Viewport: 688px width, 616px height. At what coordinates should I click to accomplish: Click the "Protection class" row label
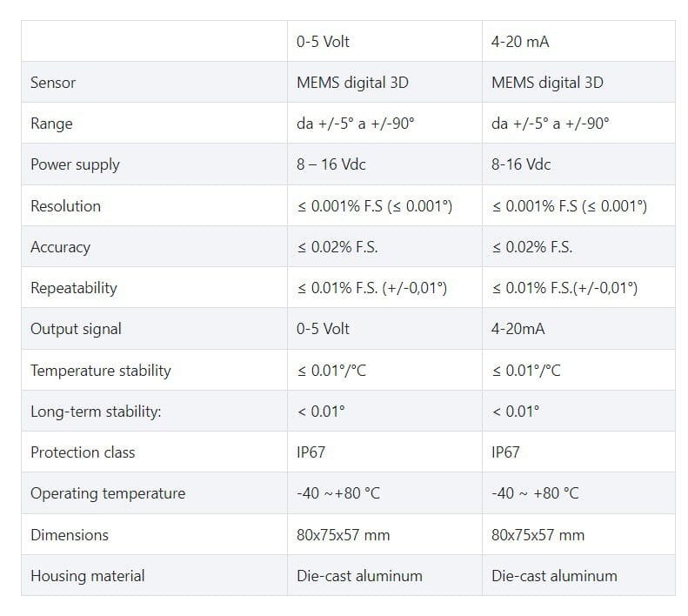point(83,452)
